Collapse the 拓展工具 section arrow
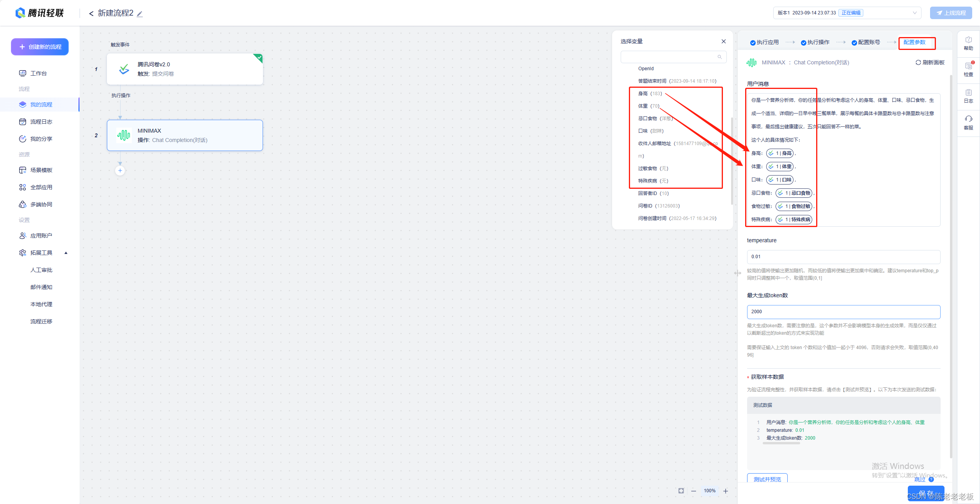This screenshot has height=504, width=980. pyautogui.click(x=66, y=253)
